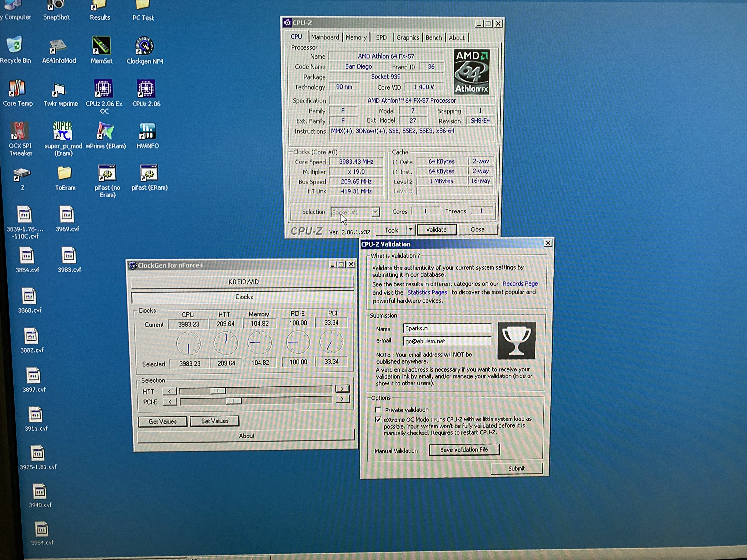Toggle eXtreme OC Mode checkbox
This screenshot has width=747, height=560.
(x=378, y=420)
